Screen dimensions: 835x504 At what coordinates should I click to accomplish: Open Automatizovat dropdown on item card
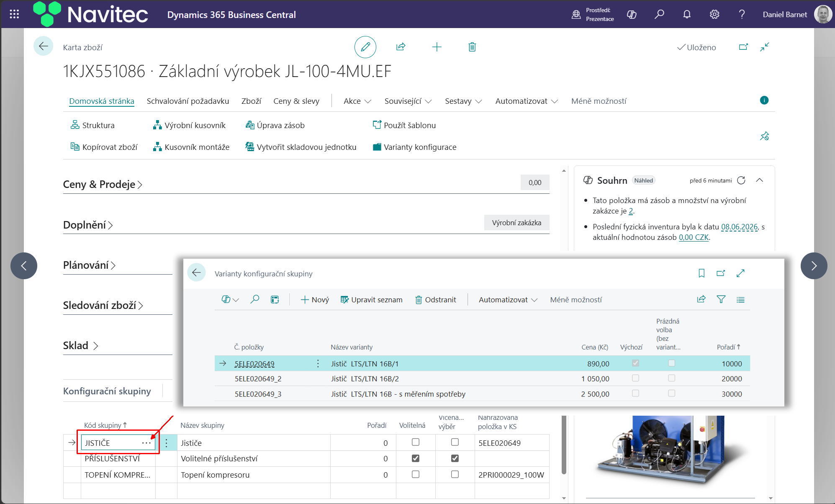tap(527, 101)
